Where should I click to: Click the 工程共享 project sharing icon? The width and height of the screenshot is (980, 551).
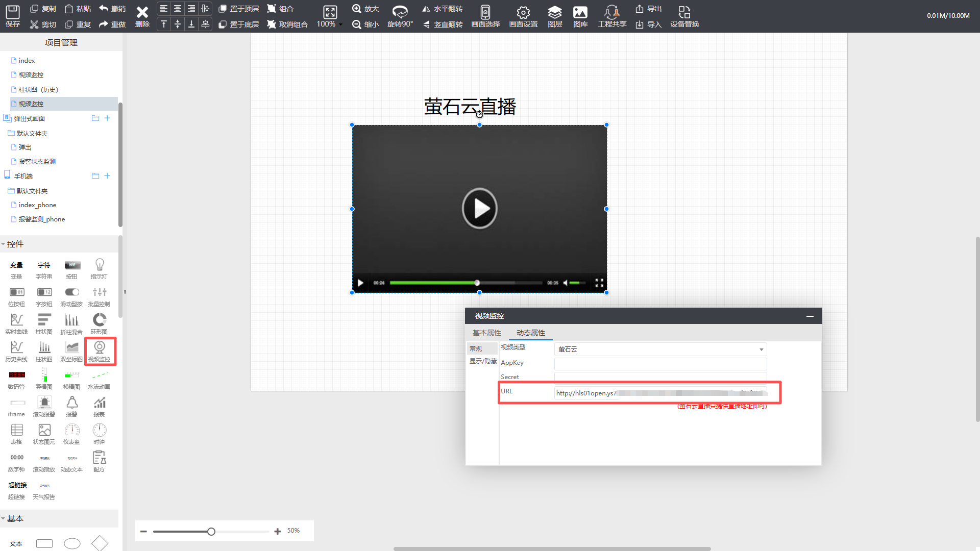tap(611, 12)
